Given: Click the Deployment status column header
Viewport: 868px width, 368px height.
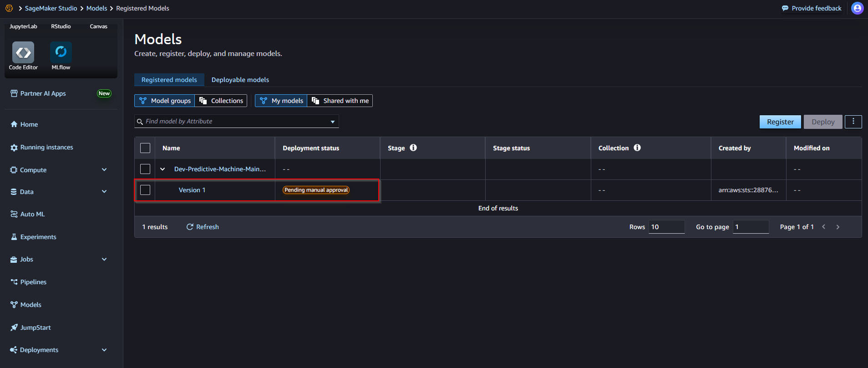Looking at the screenshot, I should [x=311, y=148].
